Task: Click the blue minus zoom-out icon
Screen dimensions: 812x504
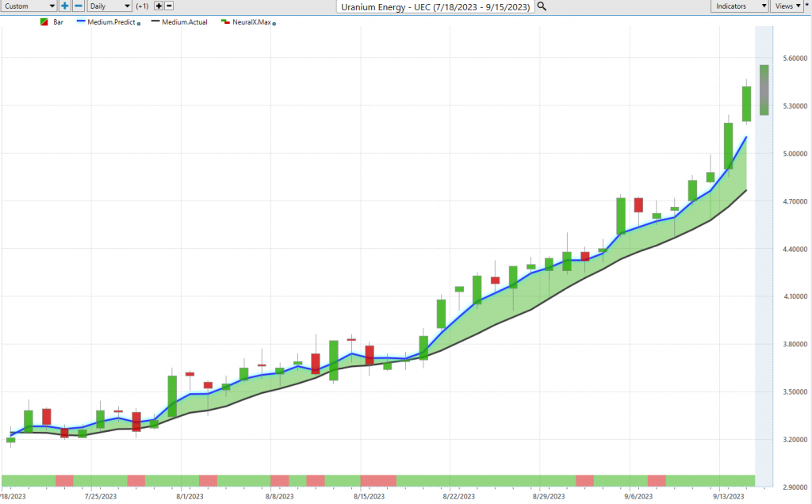Action: [x=79, y=6]
